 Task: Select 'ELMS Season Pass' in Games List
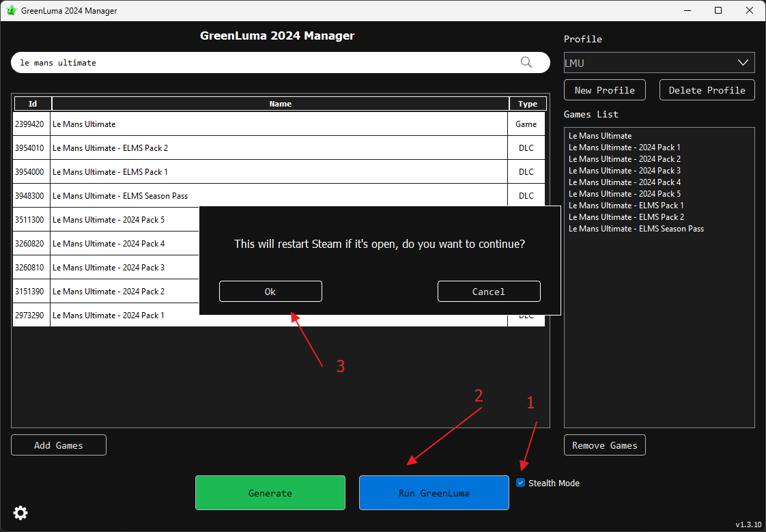click(636, 229)
